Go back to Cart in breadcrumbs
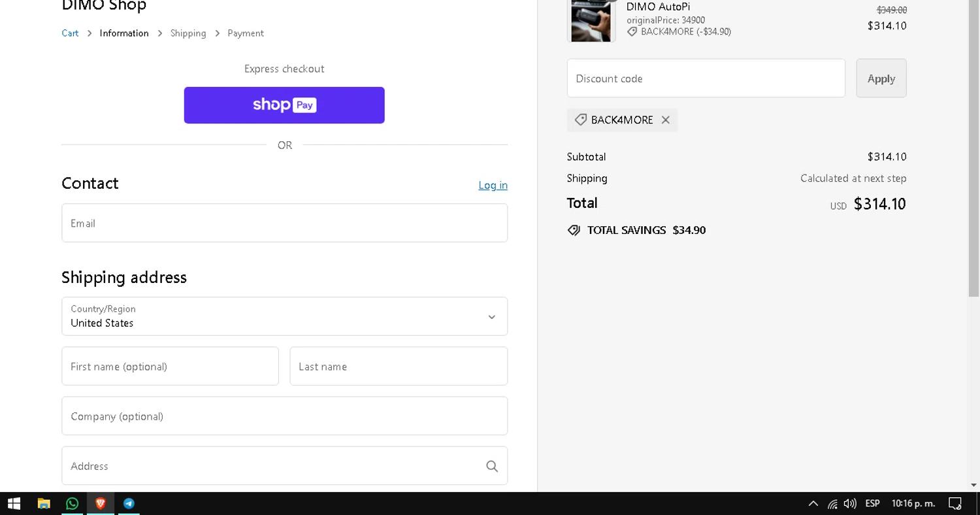 (x=70, y=33)
